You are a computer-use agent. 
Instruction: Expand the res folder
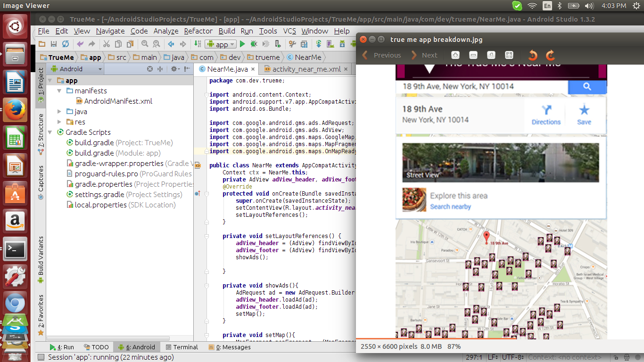[x=59, y=122]
